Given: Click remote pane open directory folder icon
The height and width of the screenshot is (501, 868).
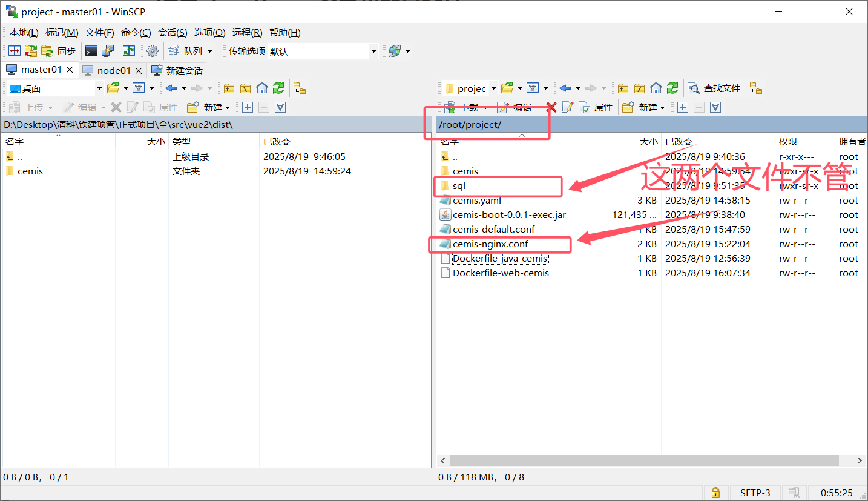Looking at the screenshot, I should pyautogui.click(x=507, y=88).
